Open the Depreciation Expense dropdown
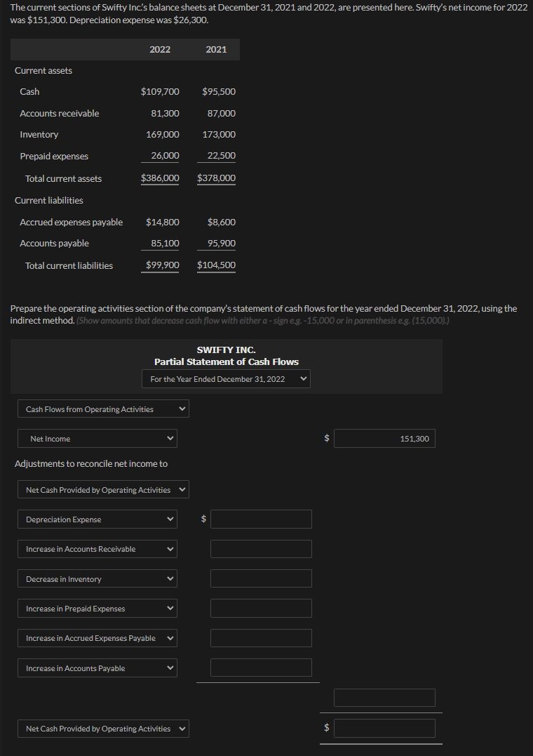This screenshot has width=533, height=756. coord(97,519)
